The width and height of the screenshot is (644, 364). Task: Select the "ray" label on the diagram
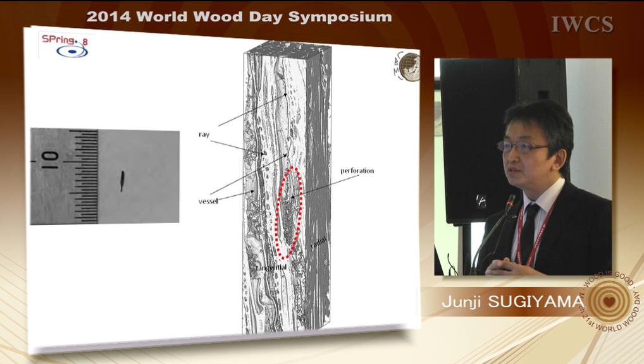click(x=204, y=135)
